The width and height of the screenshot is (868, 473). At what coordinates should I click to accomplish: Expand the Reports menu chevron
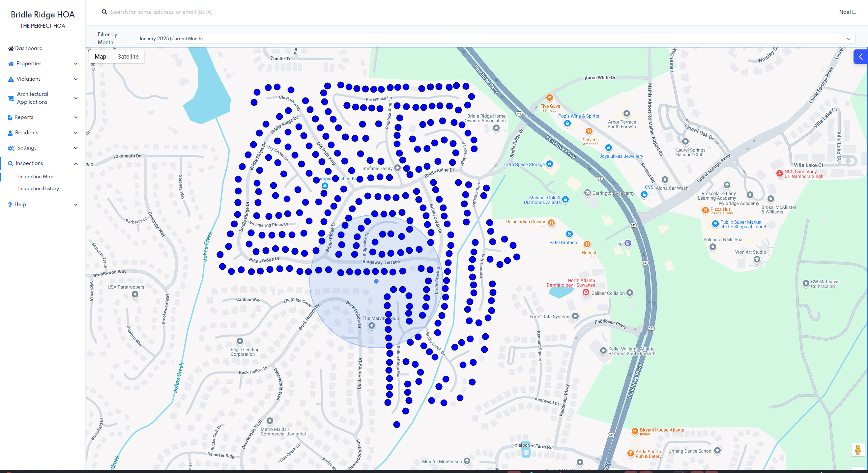pos(76,117)
